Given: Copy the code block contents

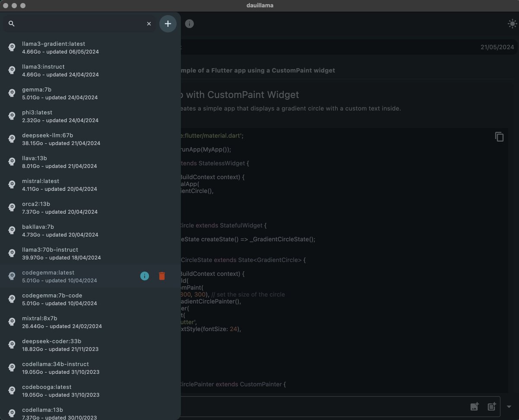Looking at the screenshot, I should [x=499, y=137].
